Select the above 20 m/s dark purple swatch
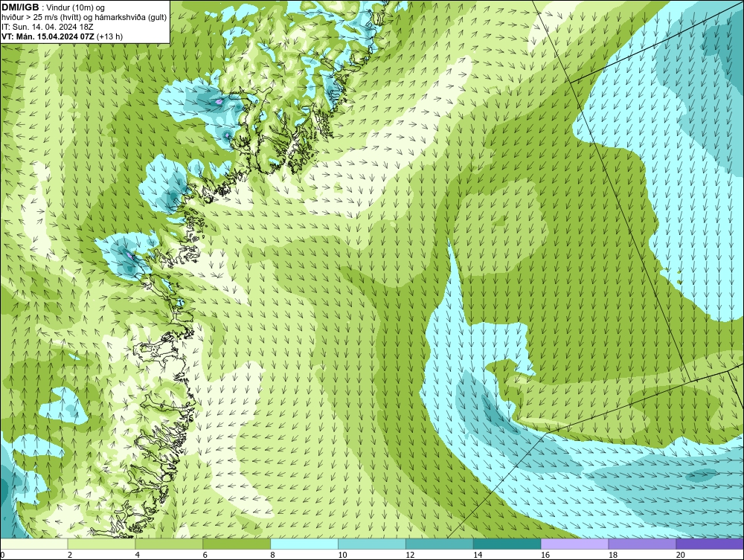 [710, 544]
